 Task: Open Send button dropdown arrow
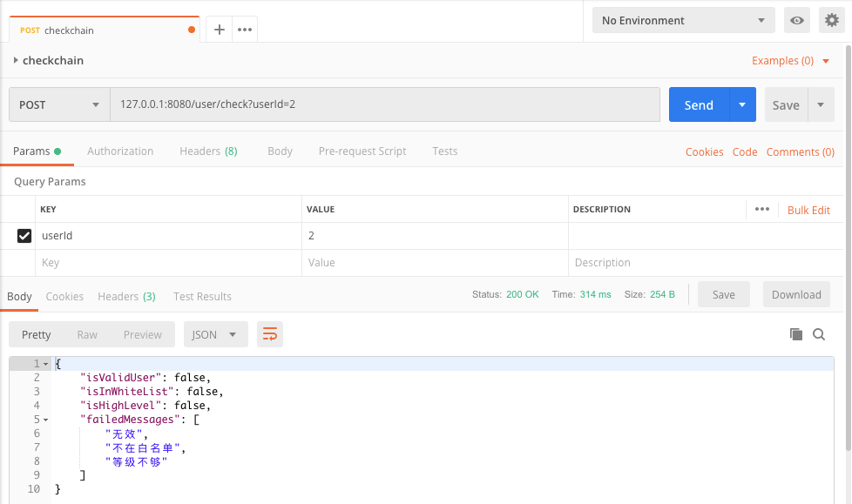tap(742, 104)
